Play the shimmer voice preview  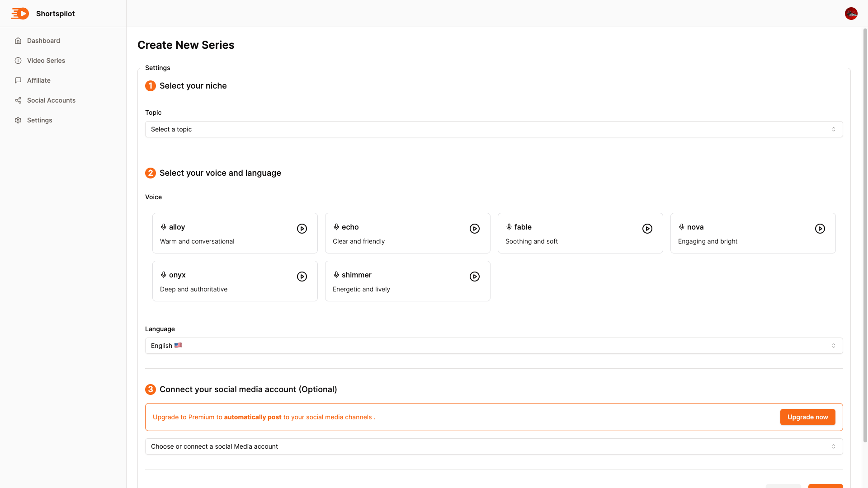475,277
